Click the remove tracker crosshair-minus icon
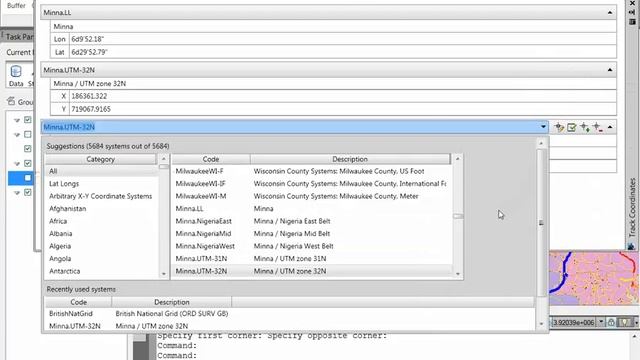The width and height of the screenshot is (640, 360). [x=598, y=127]
